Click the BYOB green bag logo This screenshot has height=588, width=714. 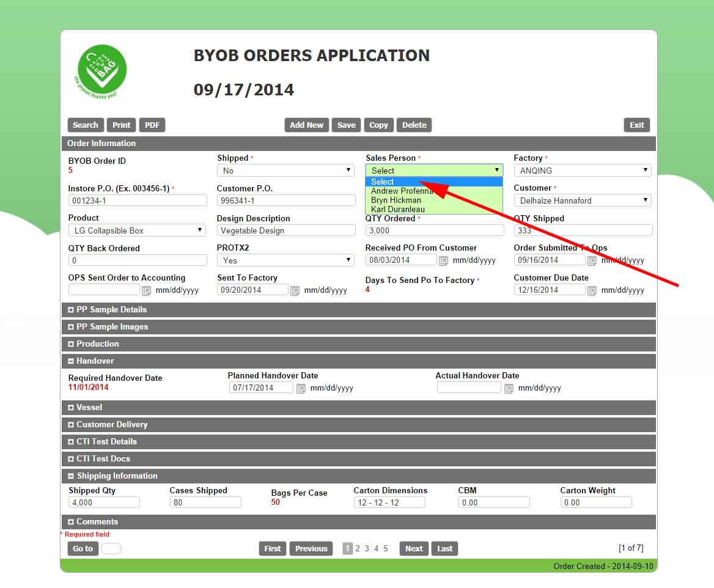101,71
